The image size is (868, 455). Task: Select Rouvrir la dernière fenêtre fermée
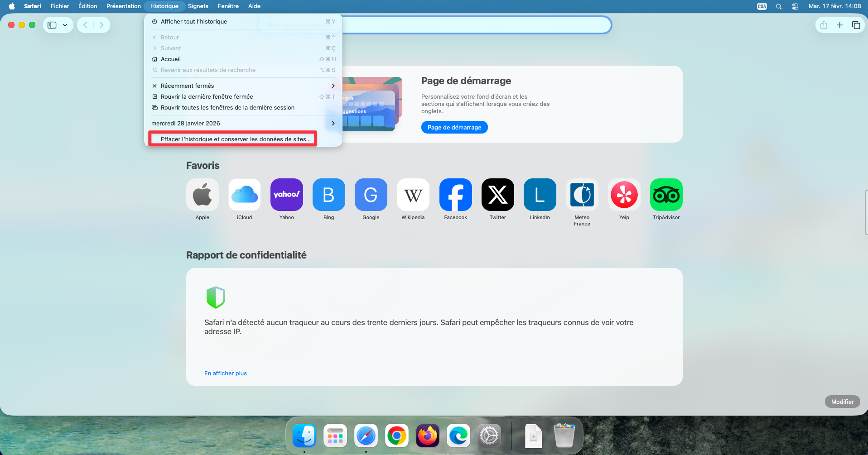[x=243, y=96]
